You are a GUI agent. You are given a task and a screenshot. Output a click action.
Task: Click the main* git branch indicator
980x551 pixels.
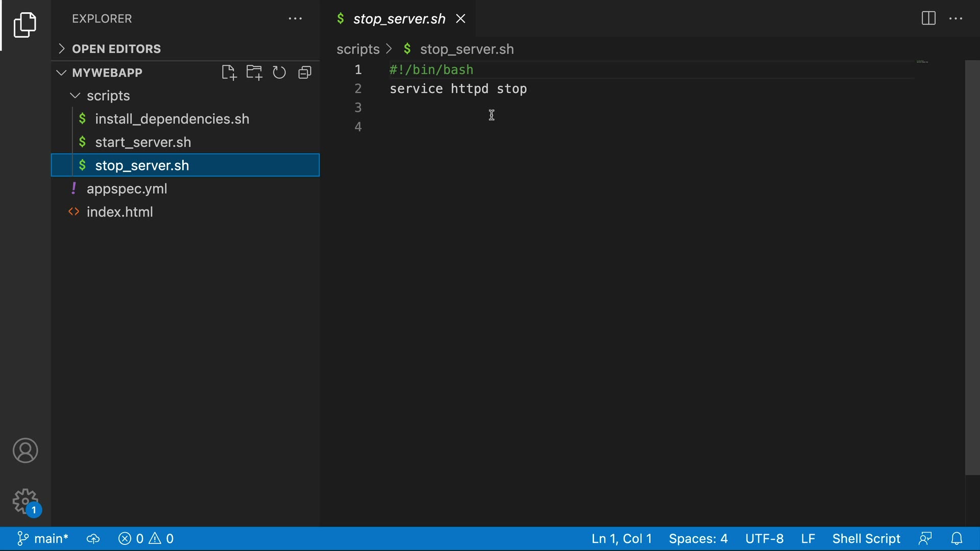point(44,539)
